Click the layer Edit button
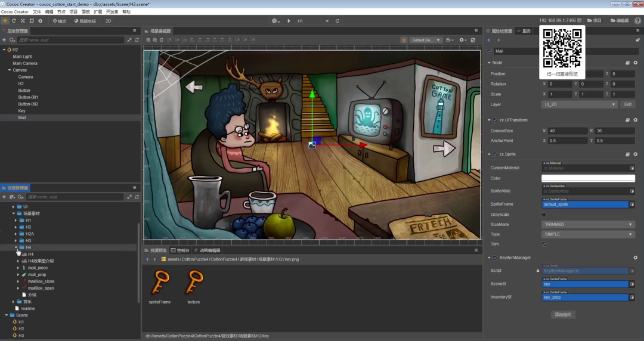644x341 pixels. 628,104
